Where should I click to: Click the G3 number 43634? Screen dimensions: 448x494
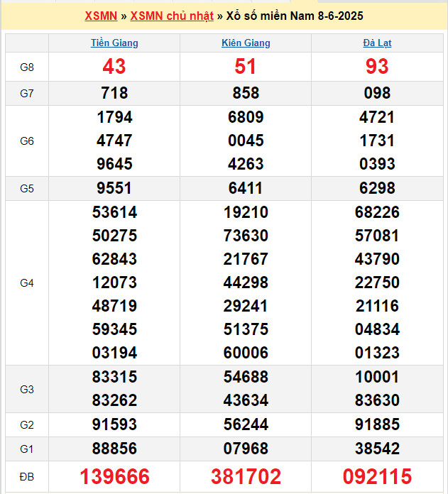click(x=246, y=400)
